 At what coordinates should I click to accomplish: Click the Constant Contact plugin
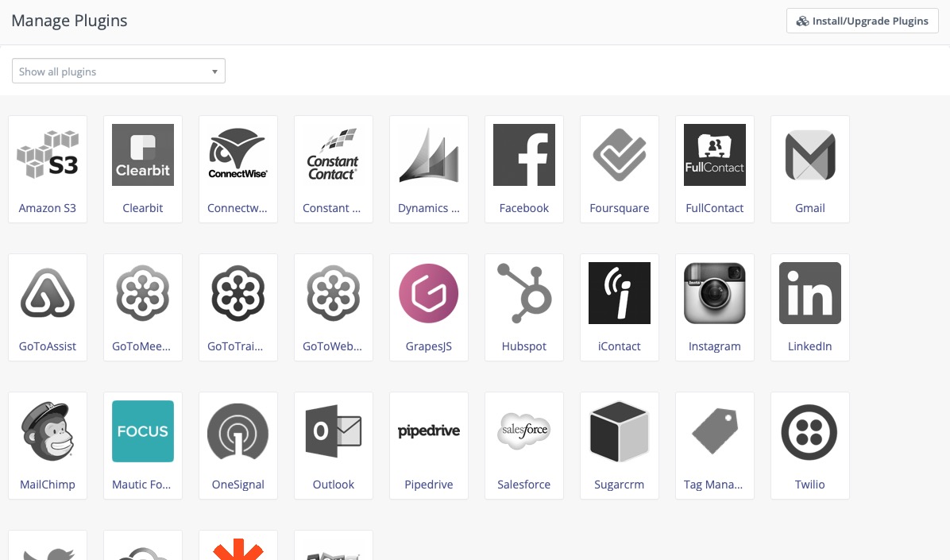[334, 168]
